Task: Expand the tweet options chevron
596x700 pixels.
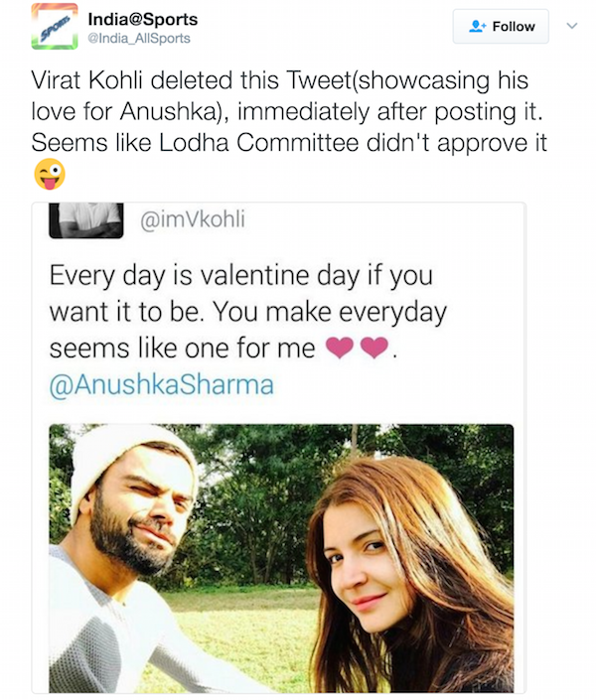Action: pos(570,27)
